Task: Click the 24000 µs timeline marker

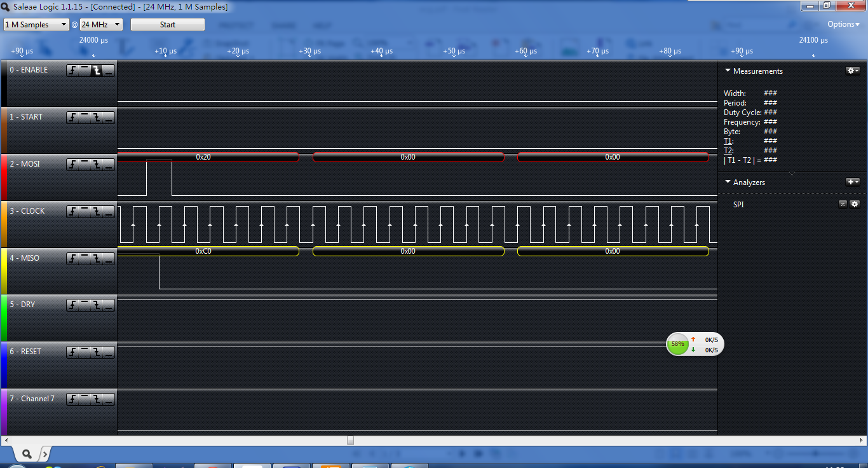Action: point(93,40)
